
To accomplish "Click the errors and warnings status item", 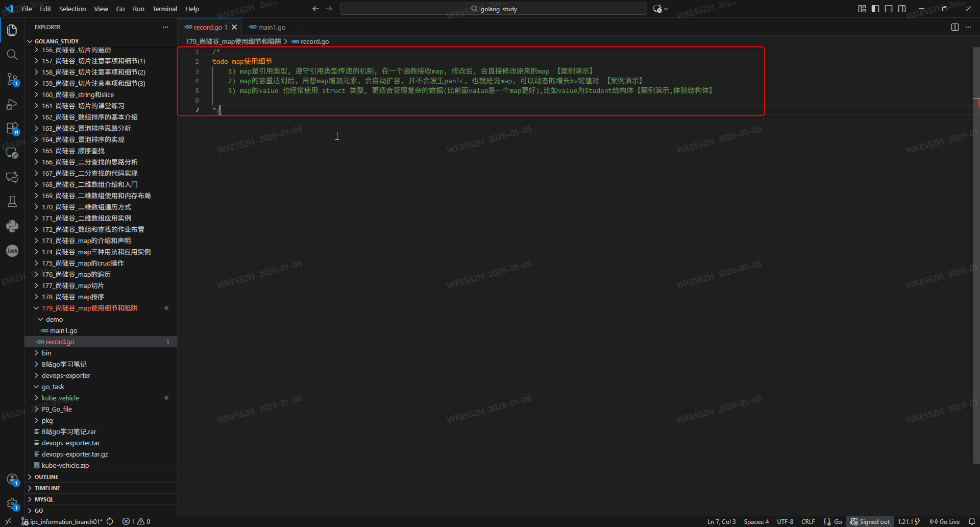I will pyautogui.click(x=136, y=521).
